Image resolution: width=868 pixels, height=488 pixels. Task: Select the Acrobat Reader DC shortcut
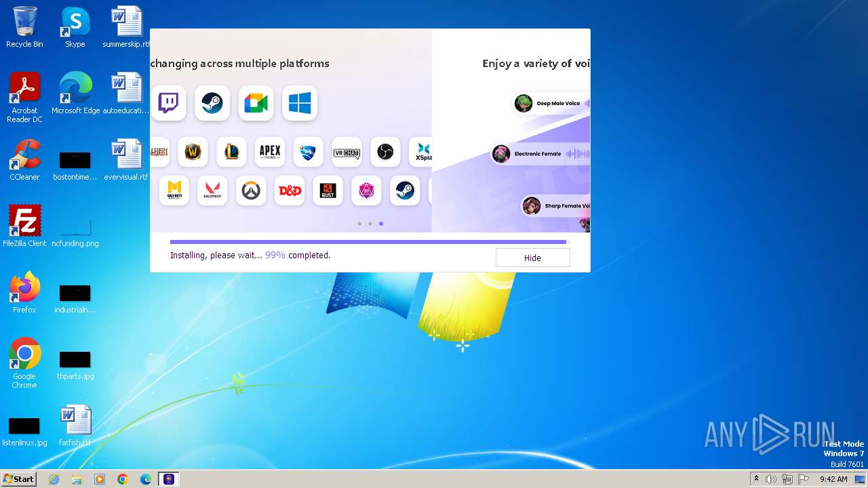24,98
